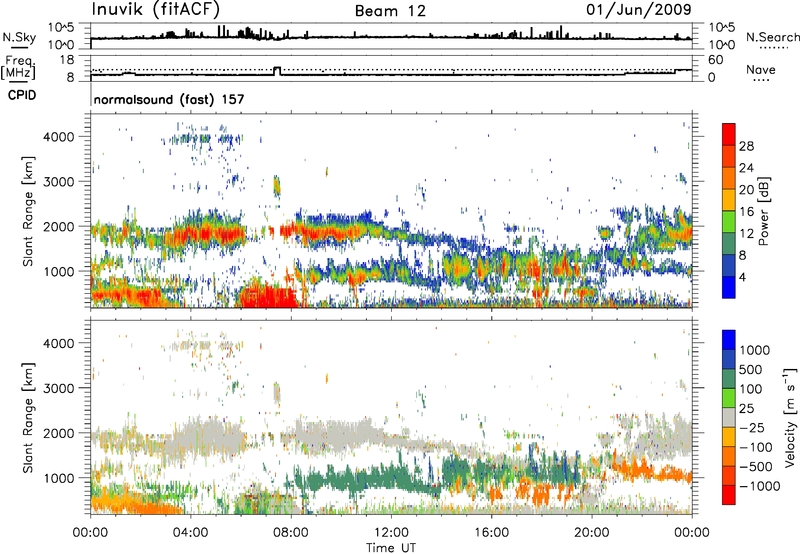This screenshot has width=800, height=554.
Task: Click the '12' label on Power color bar
Action: click(x=746, y=234)
